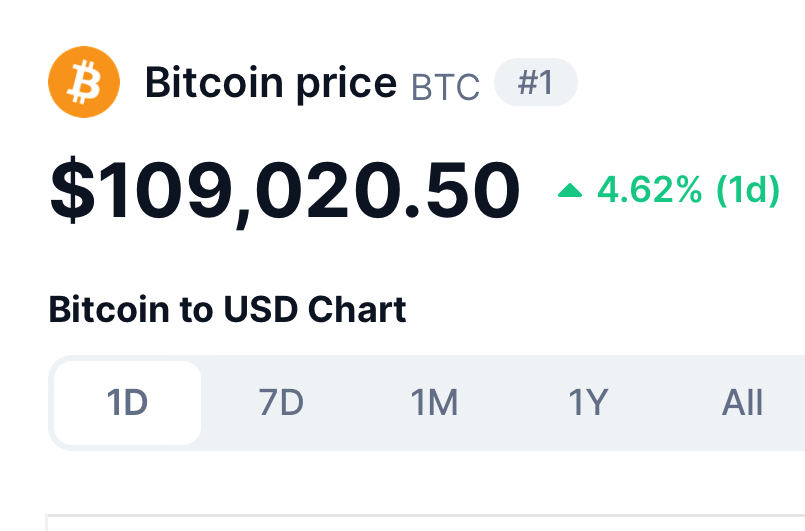
Task: Click the $109,020.50 price value
Action: point(284,191)
